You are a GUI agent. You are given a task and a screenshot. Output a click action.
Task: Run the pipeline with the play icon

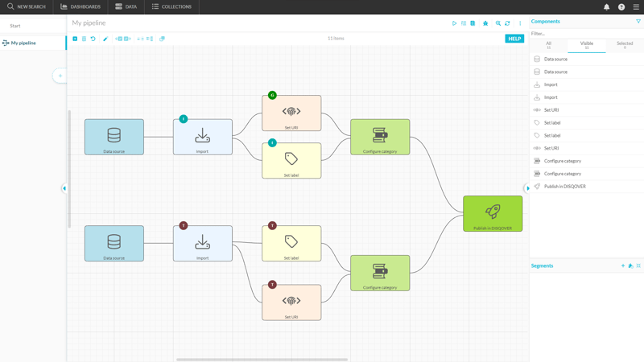(454, 23)
